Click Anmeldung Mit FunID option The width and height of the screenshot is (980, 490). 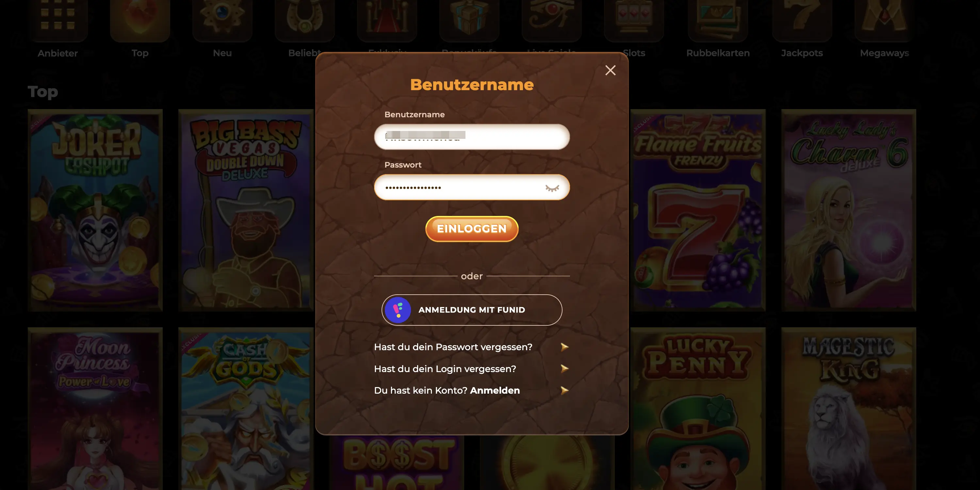472,309
